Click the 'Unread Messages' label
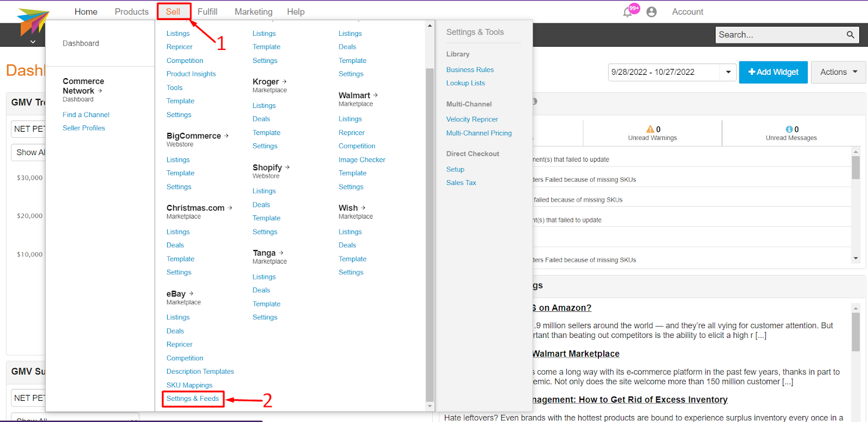This screenshot has width=868, height=422. click(792, 138)
